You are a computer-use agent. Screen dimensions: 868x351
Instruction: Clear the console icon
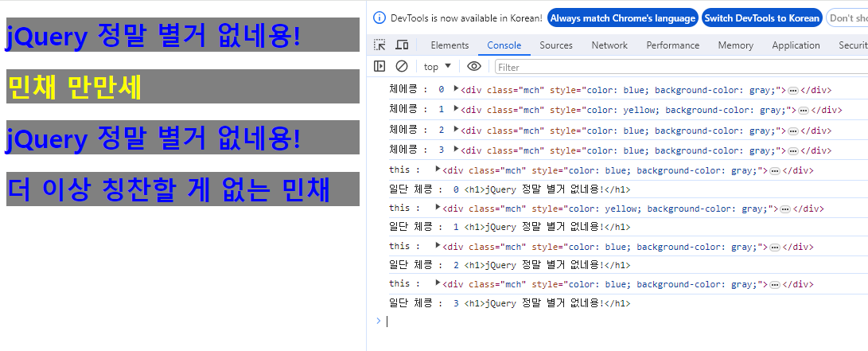coord(402,66)
